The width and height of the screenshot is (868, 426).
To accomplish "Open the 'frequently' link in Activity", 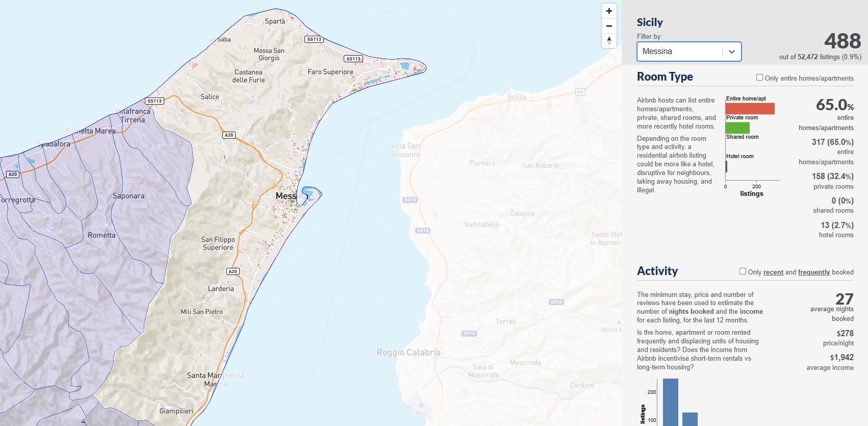I will (814, 272).
